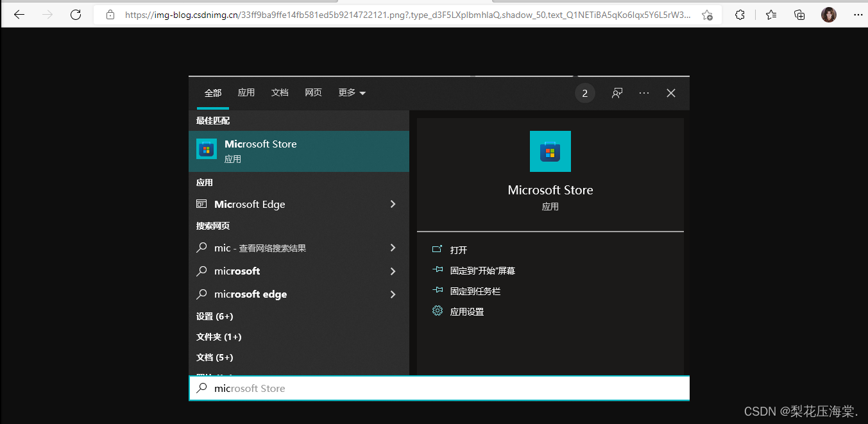Add this page to favorites
868x424 pixels.
click(x=706, y=15)
